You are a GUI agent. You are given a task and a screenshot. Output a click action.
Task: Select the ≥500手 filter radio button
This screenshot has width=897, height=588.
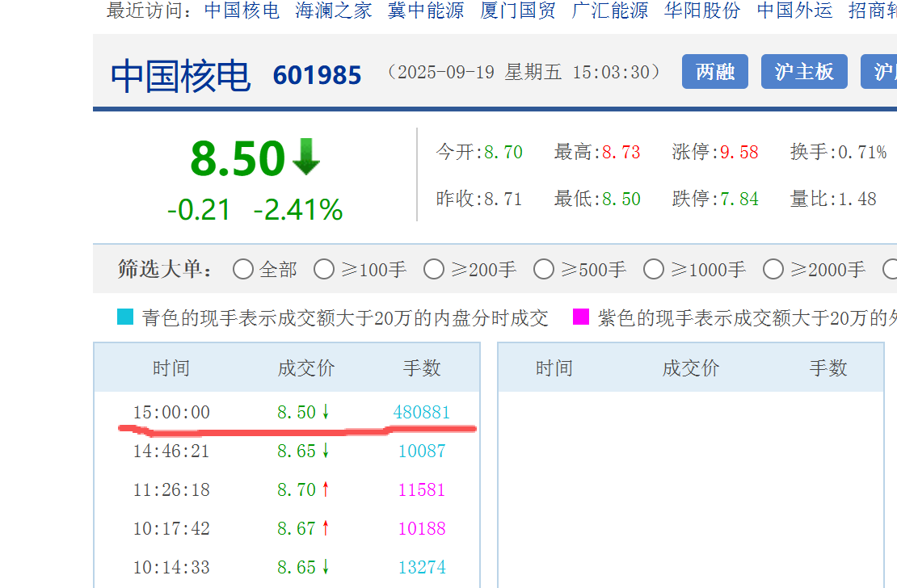pyautogui.click(x=544, y=269)
